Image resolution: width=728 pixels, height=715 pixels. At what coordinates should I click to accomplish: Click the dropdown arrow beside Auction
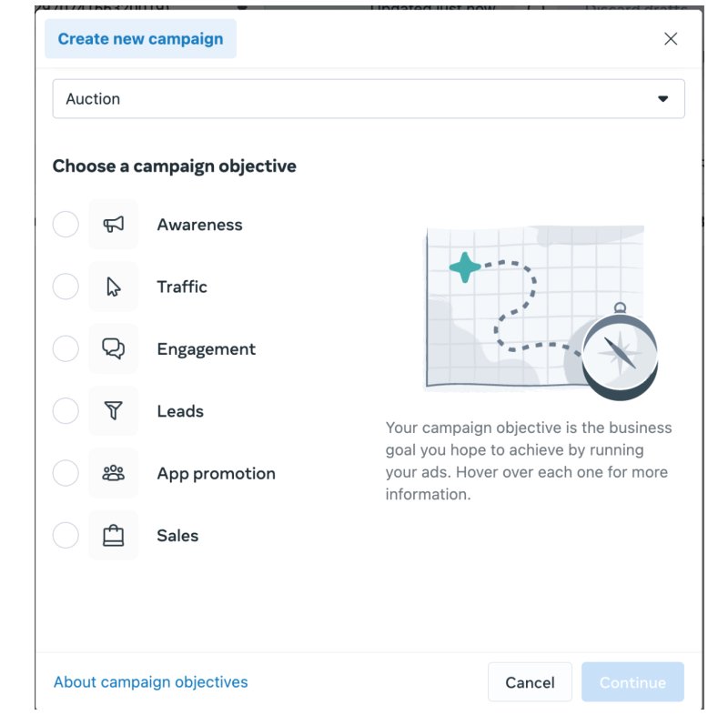pos(663,99)
